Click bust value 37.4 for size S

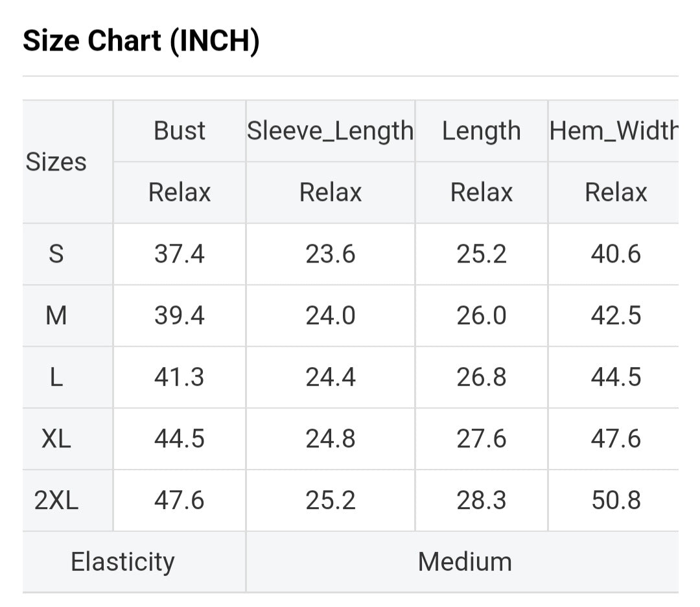tap(180, 254)
